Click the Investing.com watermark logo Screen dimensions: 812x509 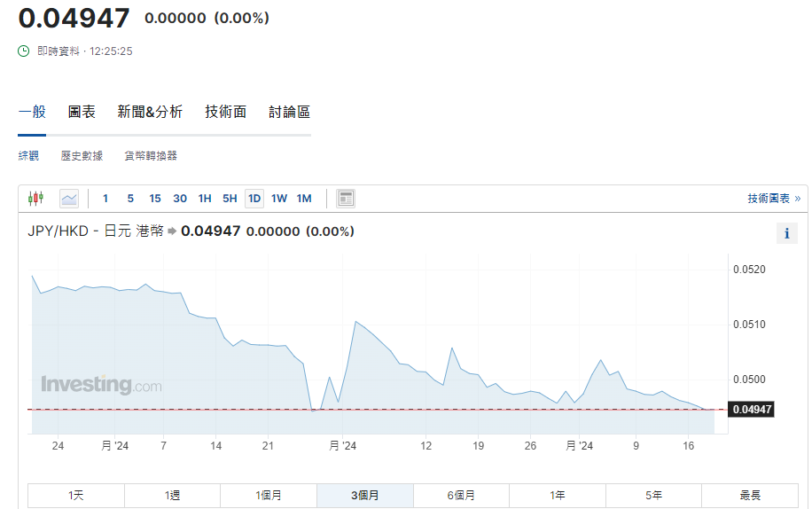click(101, 385)
